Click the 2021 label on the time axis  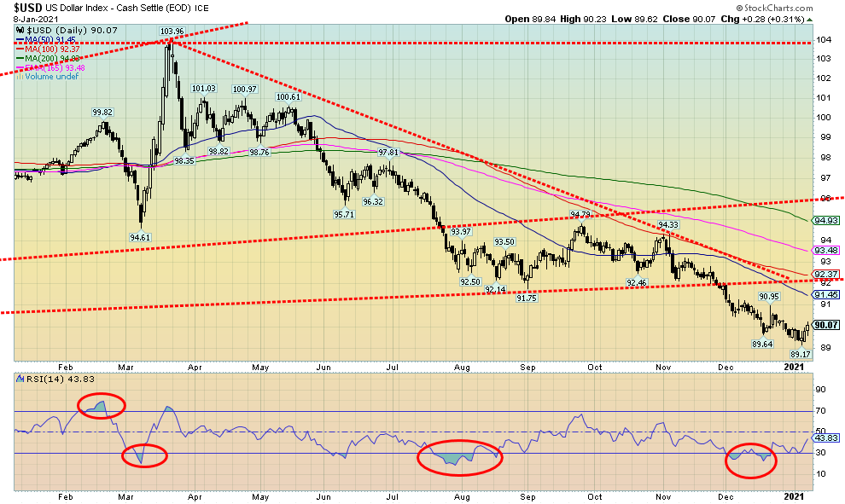tap(794, 495)
